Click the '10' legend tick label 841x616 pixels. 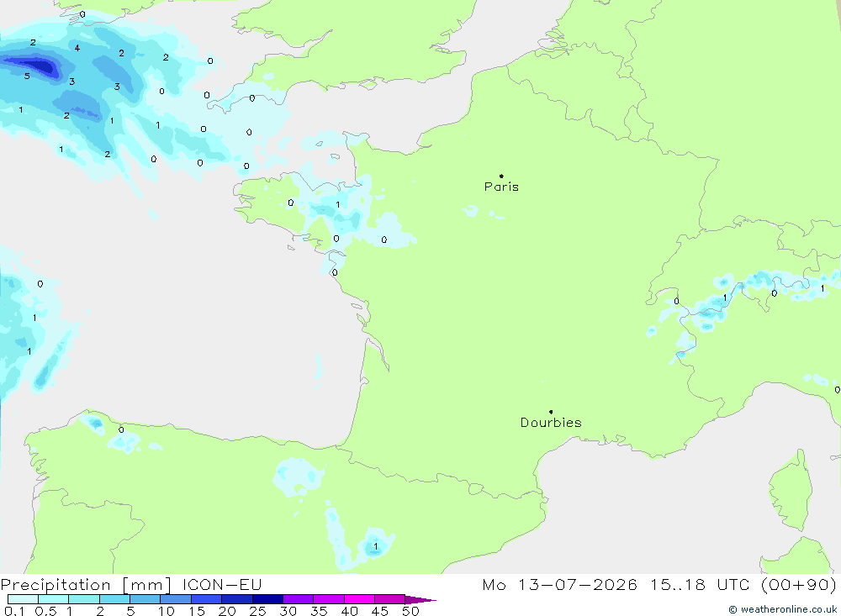pyautogui.click(x=167, y=611)
